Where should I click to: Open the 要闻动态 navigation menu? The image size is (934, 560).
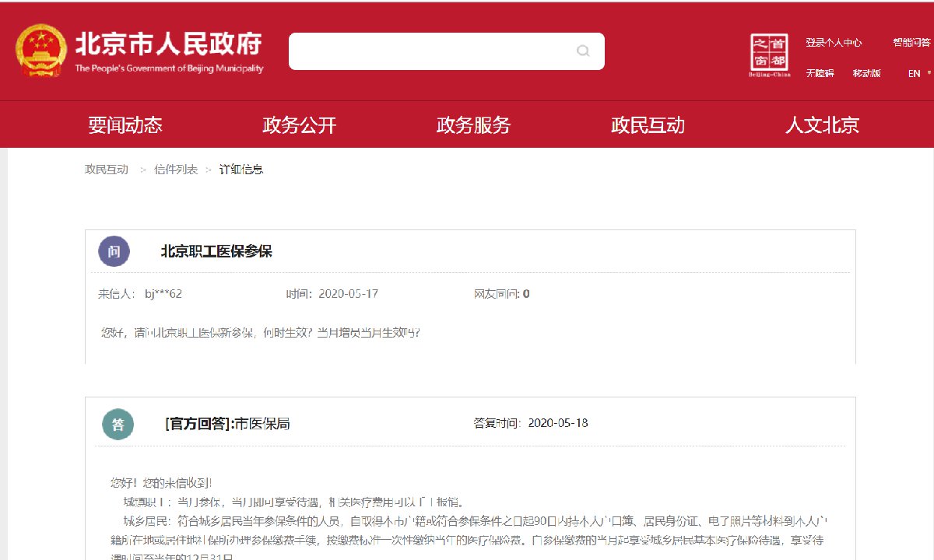[x=125, y=124]
